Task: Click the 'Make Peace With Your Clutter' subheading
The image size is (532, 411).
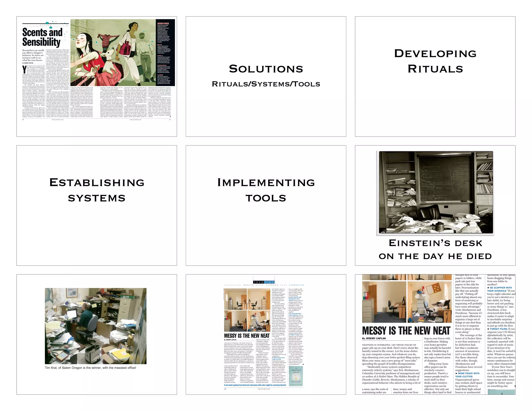Action: tap(467, 375)
